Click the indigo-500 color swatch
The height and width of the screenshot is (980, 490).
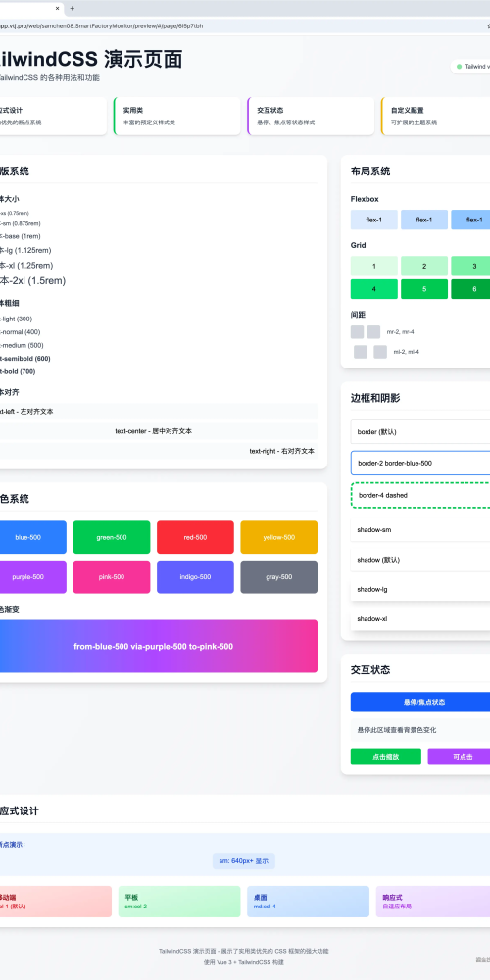(195, 577)
